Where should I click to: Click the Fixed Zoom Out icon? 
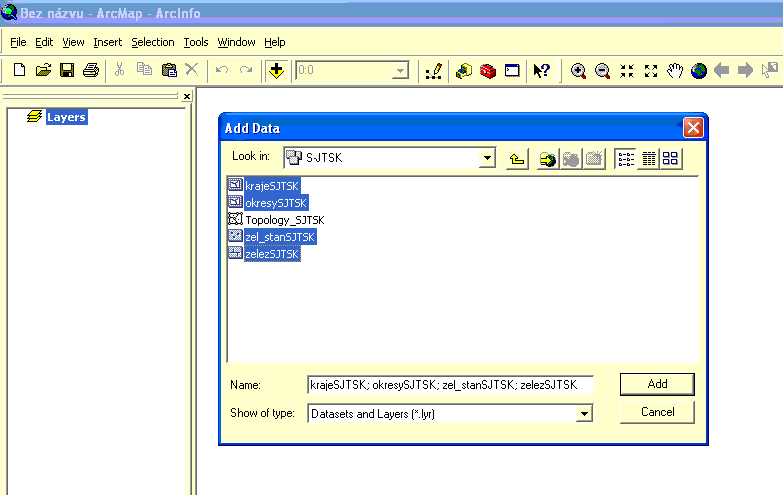coord(651,71)
